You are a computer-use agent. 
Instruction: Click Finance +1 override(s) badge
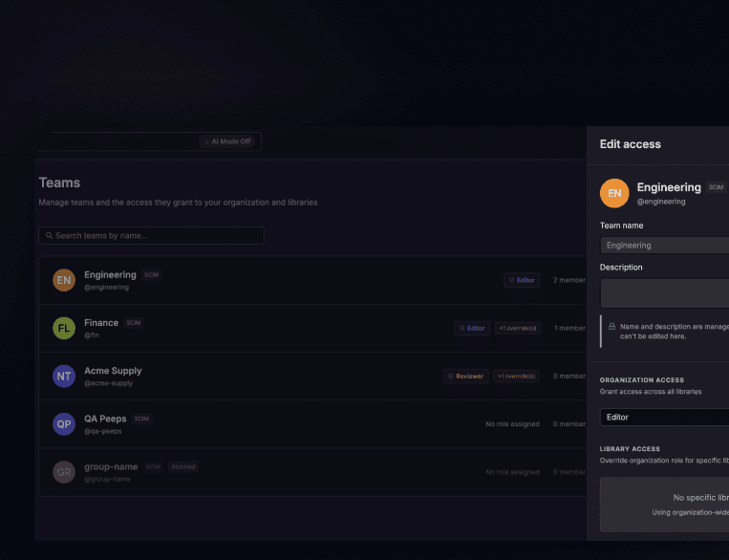click(x=518, y=328)
